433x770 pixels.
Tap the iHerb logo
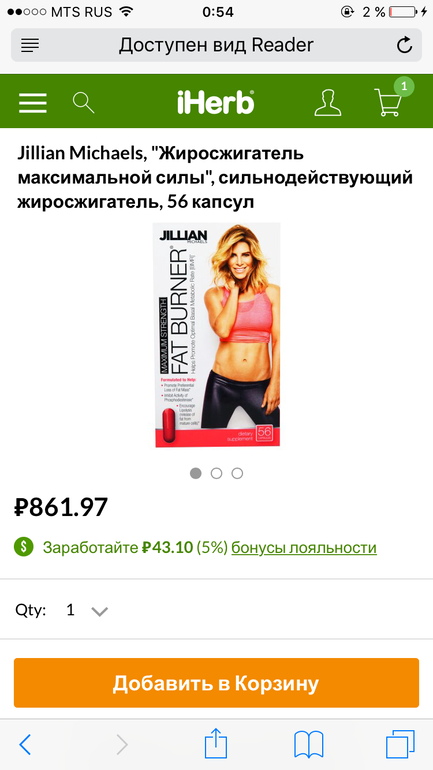216,103
